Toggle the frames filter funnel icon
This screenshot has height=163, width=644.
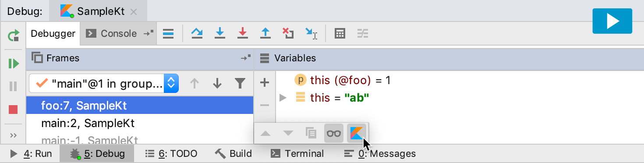(239, 83)
